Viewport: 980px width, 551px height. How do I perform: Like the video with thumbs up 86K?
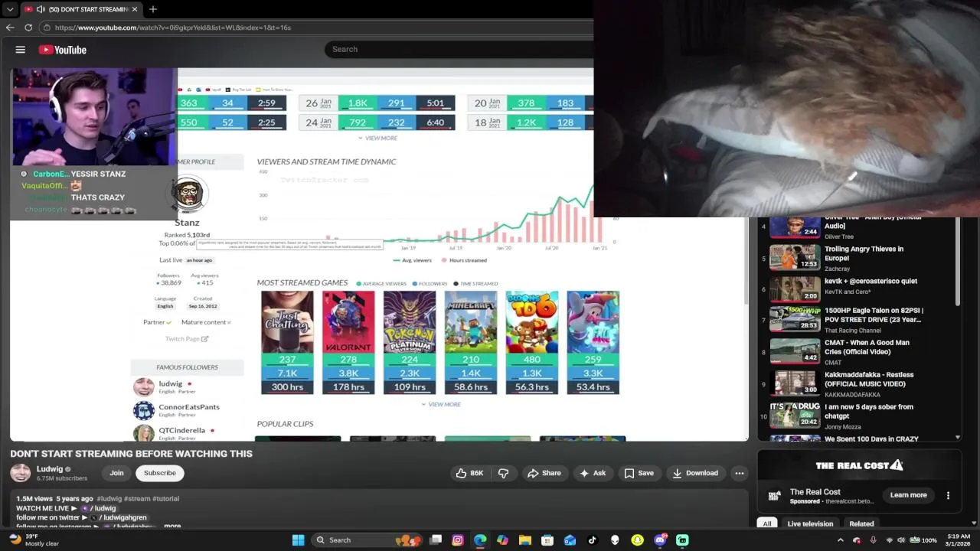point(470,473)
